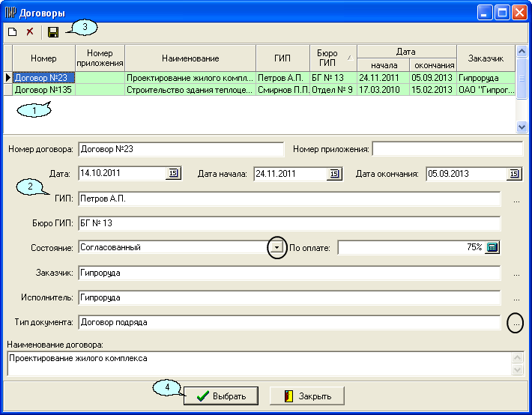Sort table by Номер column header
Image resolution: width=532 pixels, height=415 pixels.
pyautogui.click(x=43, y=58)
